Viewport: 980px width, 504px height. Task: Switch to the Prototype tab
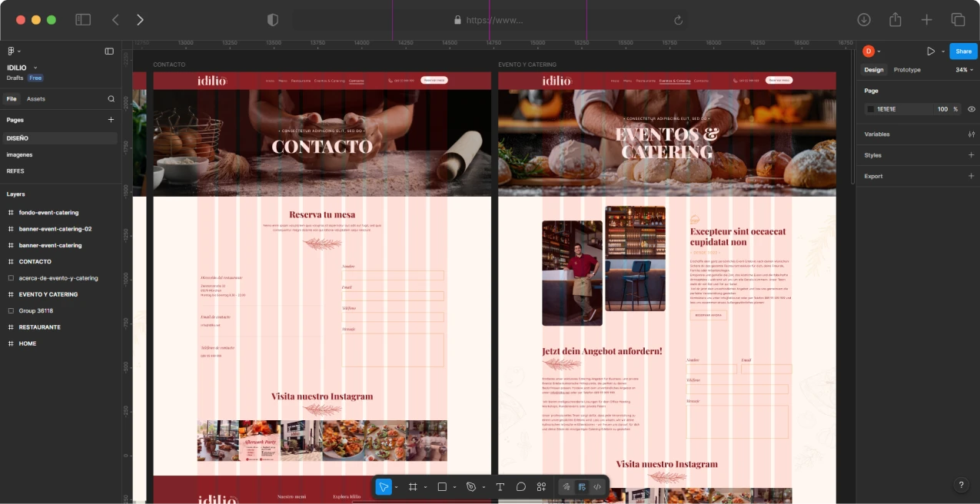coord(907,70)
